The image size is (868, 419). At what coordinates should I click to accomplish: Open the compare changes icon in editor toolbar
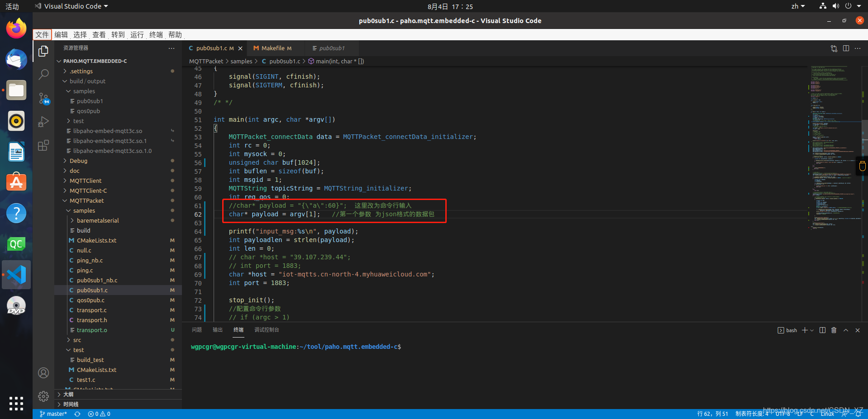pyautogui.click(x=834, y=48)
